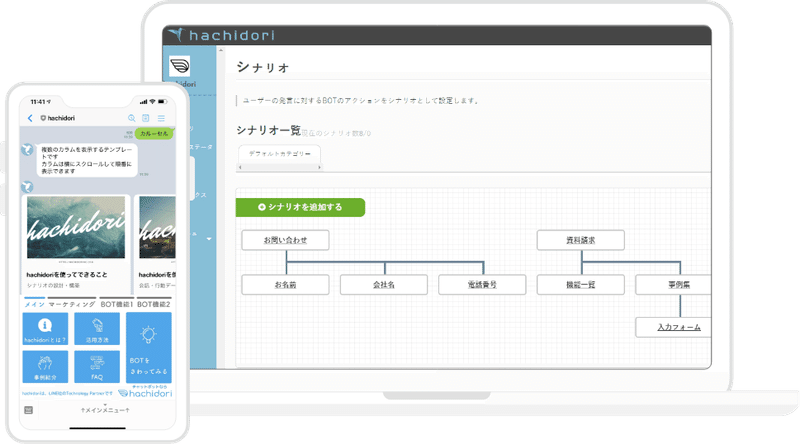Click the 'シナリオ一覧' heading

click(x=268, y=131)
